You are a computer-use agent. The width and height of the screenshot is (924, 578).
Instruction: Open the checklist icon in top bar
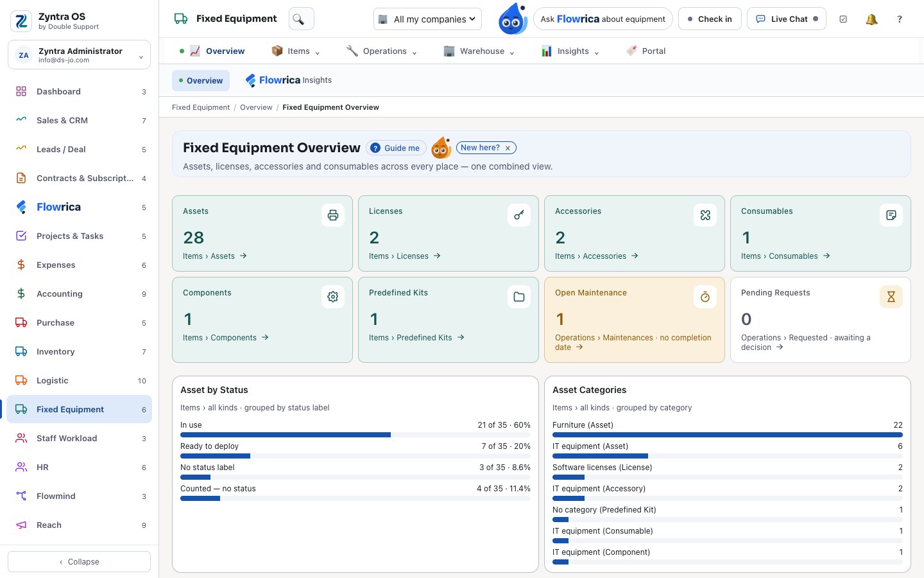[x=843, y=19]
